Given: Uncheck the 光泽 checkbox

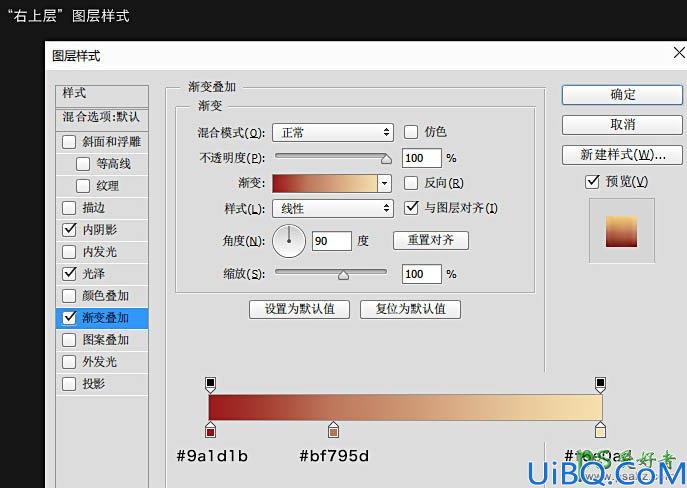Looking at the screenshot, I should (x=69, y=274).
